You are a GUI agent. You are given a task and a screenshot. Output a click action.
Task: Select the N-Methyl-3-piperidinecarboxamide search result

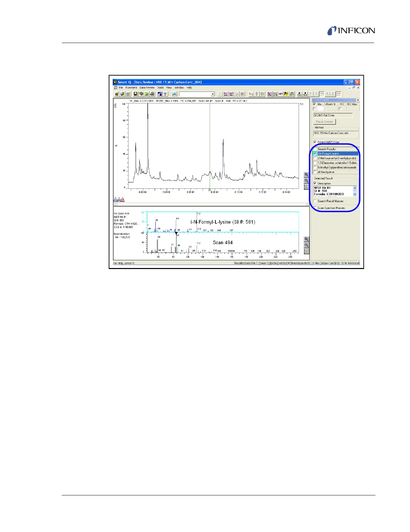[338, 167]
